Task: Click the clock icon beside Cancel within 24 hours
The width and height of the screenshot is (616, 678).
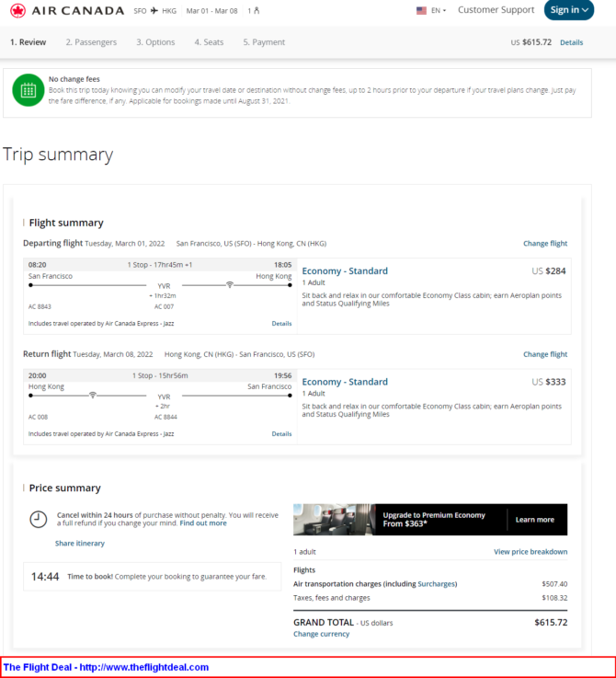Action: click(x=38, y=520)
